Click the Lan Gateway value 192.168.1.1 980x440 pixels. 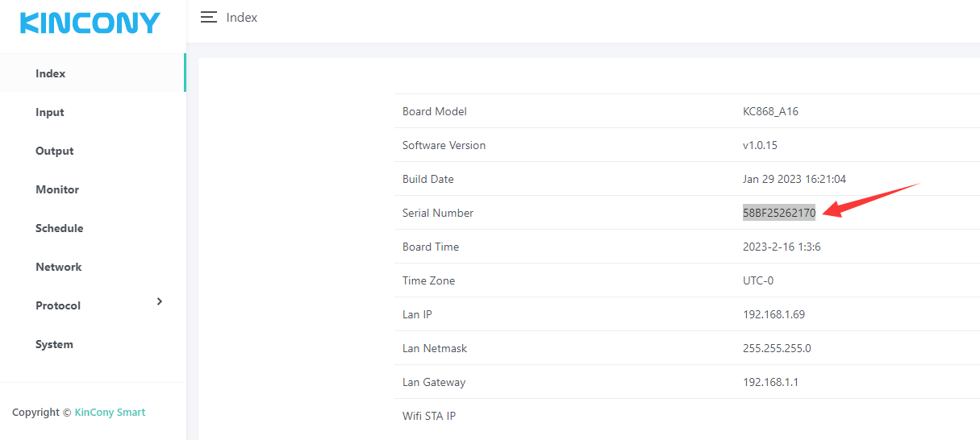point(770,382)
